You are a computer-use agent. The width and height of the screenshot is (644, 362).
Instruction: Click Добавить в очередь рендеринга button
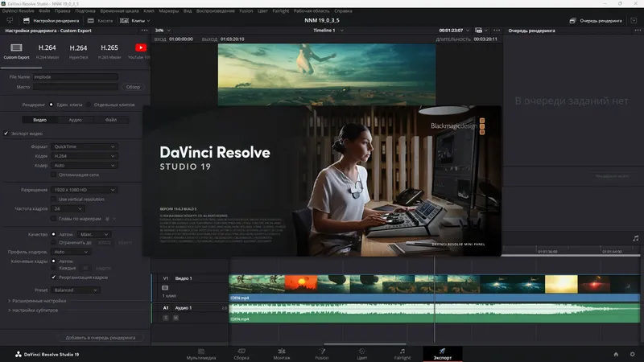pyautogui.click(x=101, y=338)
